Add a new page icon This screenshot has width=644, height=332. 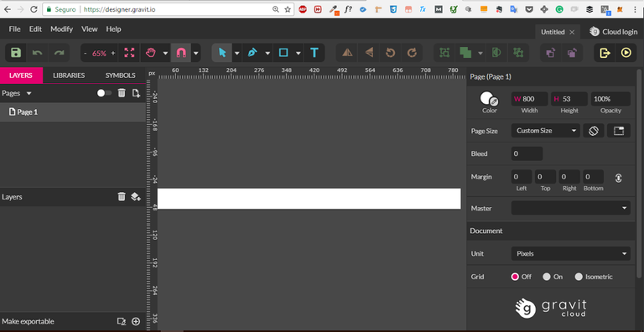click(x=136, y=93)
